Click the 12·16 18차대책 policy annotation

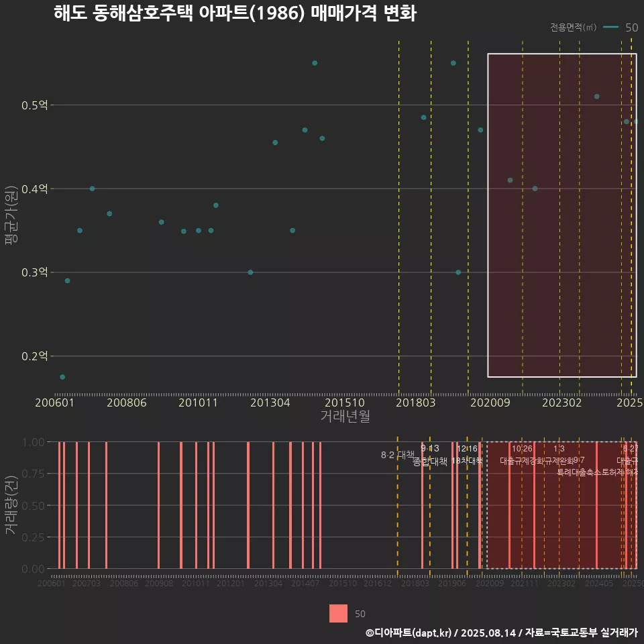[x=467, y=455]
